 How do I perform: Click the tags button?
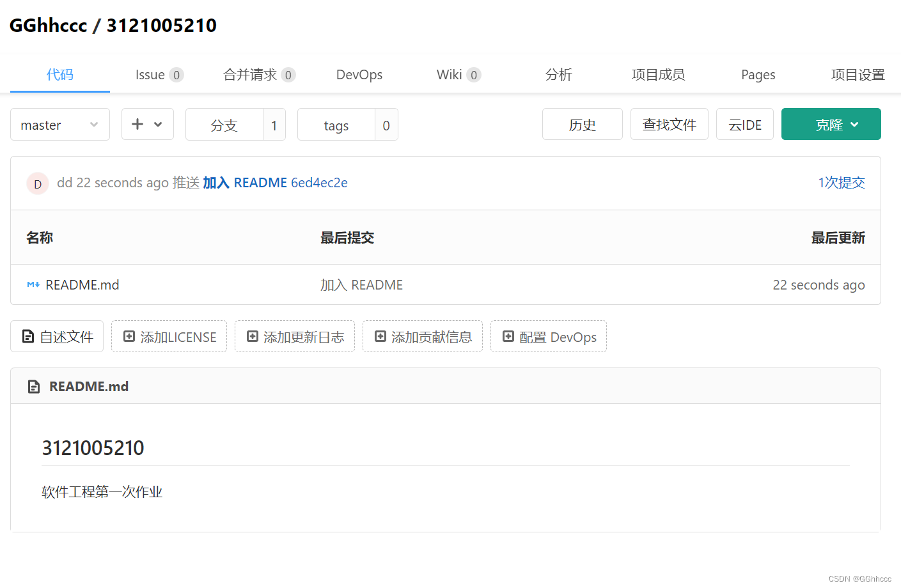click(336, 125)
